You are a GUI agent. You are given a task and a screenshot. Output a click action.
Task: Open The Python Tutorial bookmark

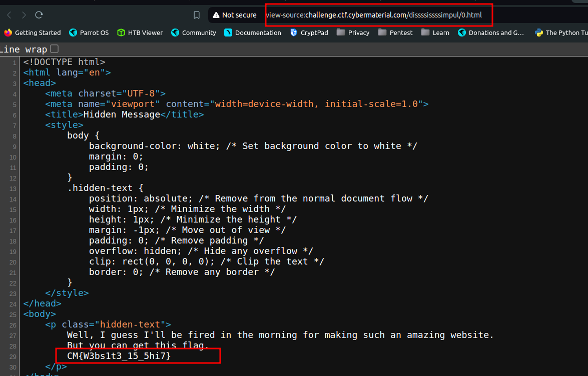click(x=561, y=32)
